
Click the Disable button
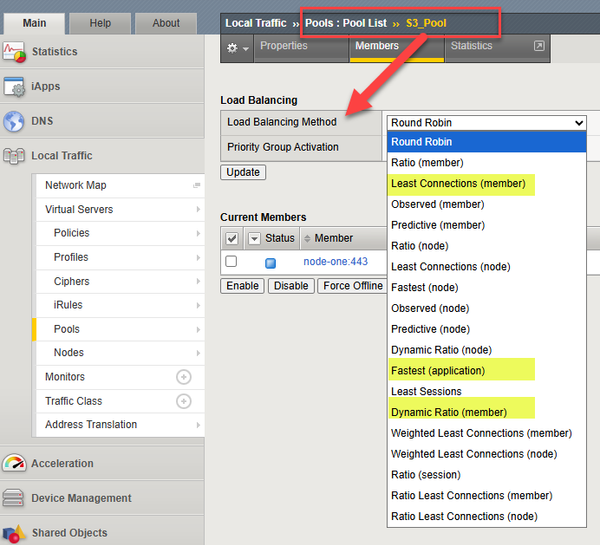pyautogui.click(x=291, y=286)
